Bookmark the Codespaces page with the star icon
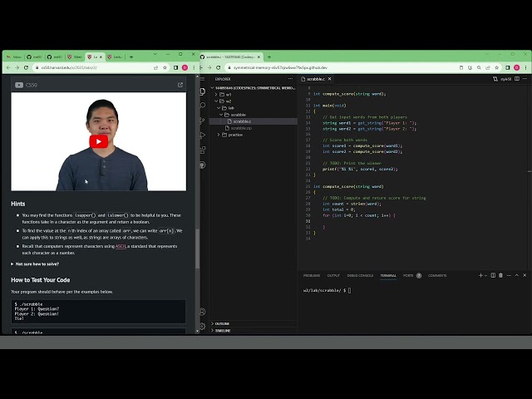This screenshot has width=532, height=399. pos(497,67)
